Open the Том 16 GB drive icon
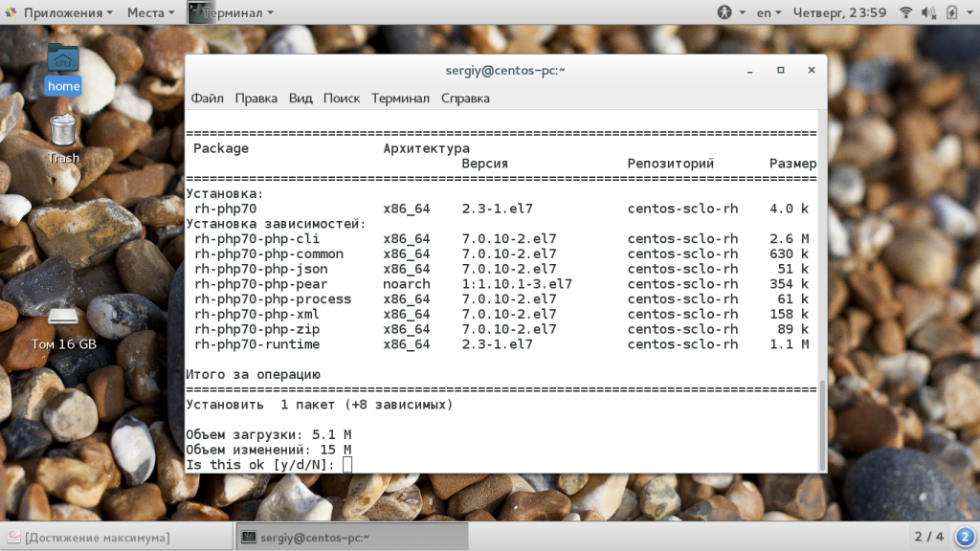The image size is (980, 551). [63, 325]
